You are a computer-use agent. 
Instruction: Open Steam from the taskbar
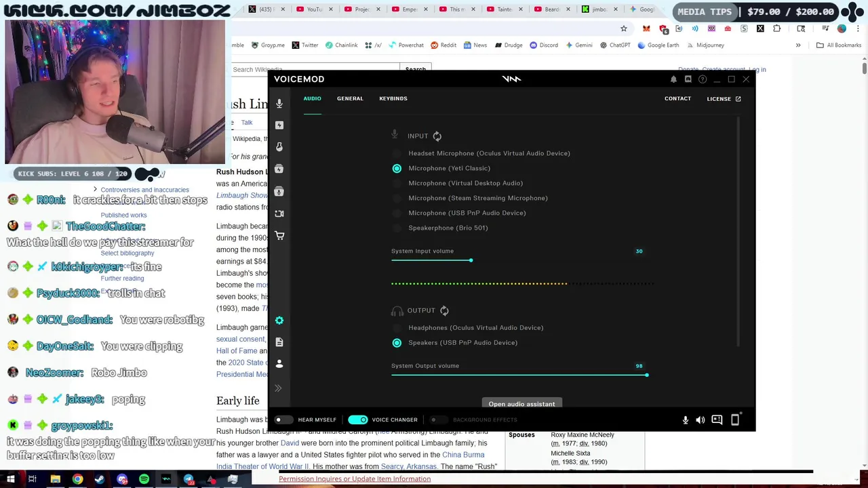pyautogui.click(x=100, y=479)
